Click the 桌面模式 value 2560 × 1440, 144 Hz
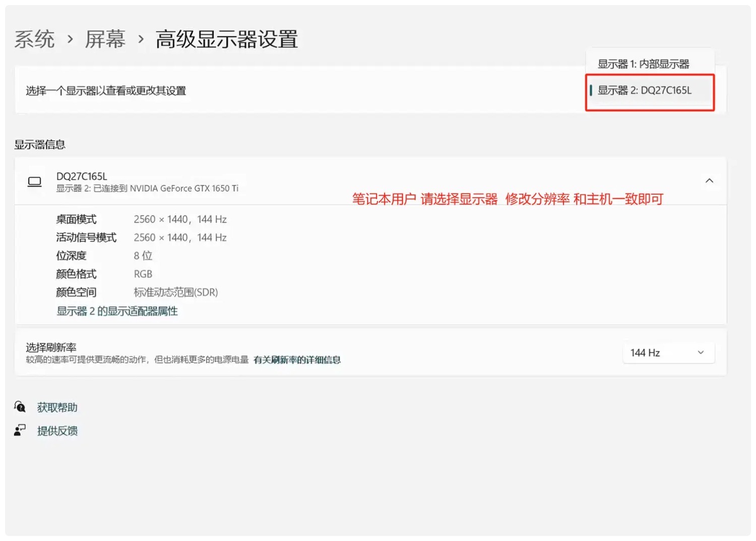 [180, 219]
